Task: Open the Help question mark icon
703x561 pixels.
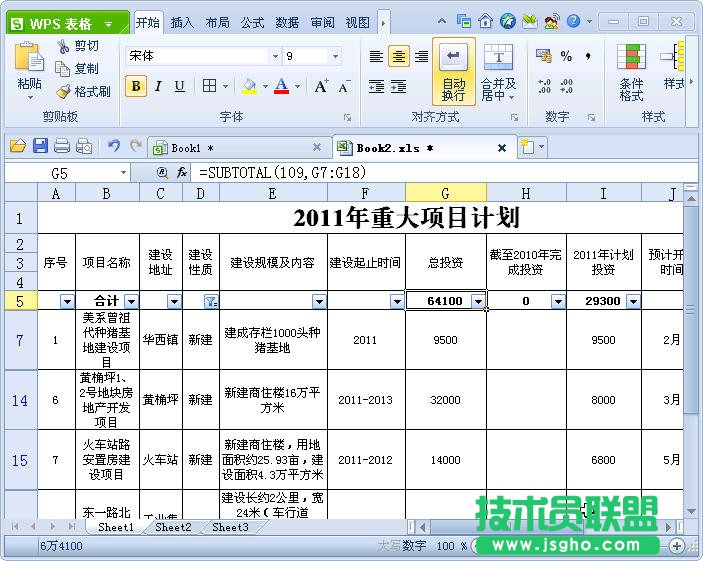Action: pyautogui.click(x=573, y=21)
